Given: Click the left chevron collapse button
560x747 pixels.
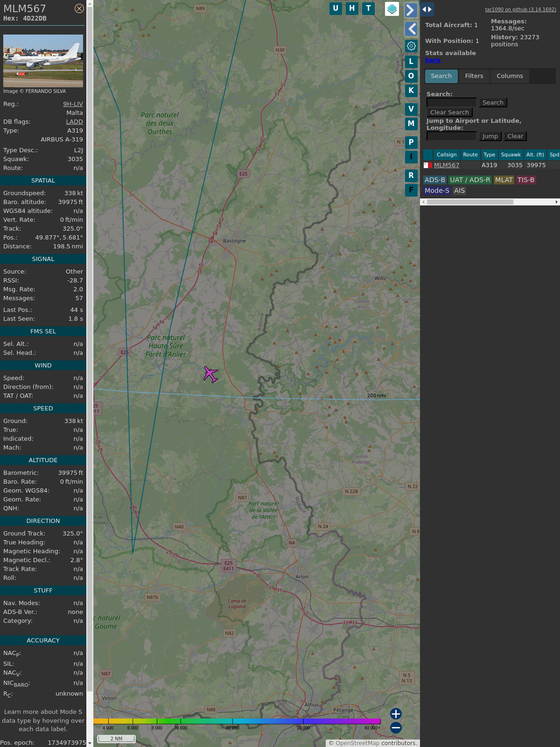Looking at the screenshot, I should click(x=411, y=29).
